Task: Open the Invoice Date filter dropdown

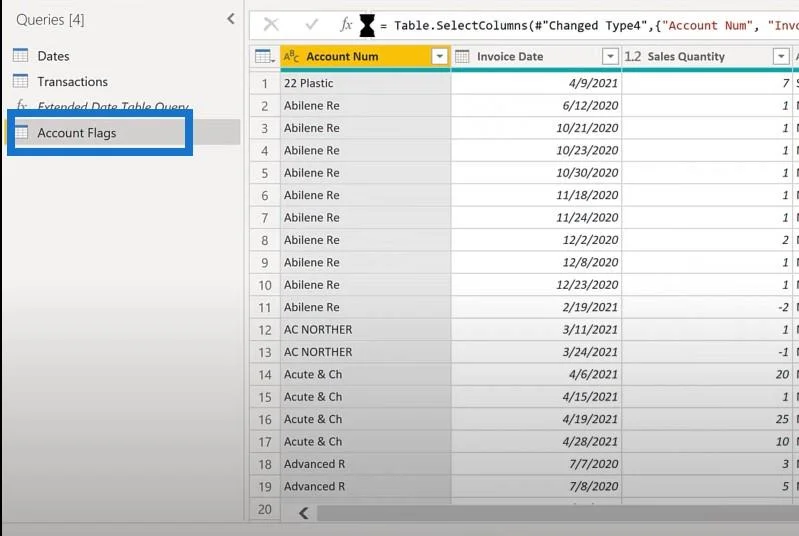Action: click(610, 57)
